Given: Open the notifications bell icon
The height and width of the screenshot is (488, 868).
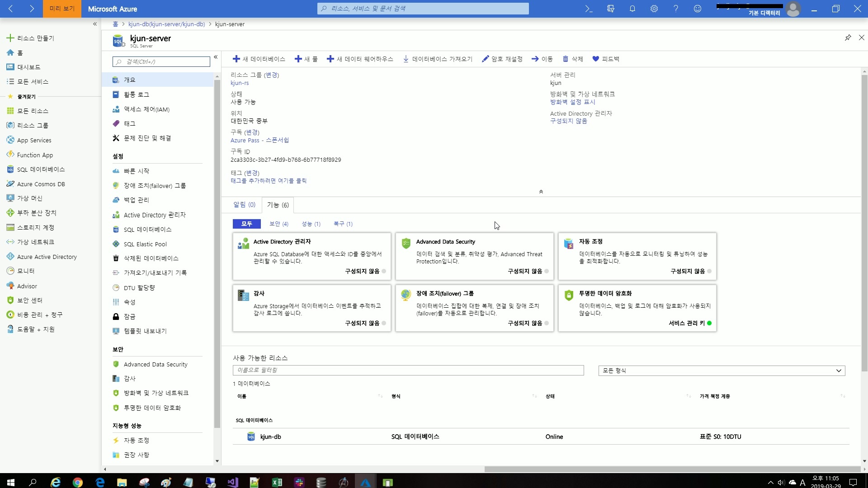Looking at the screenshot, I should pos(632,9).
